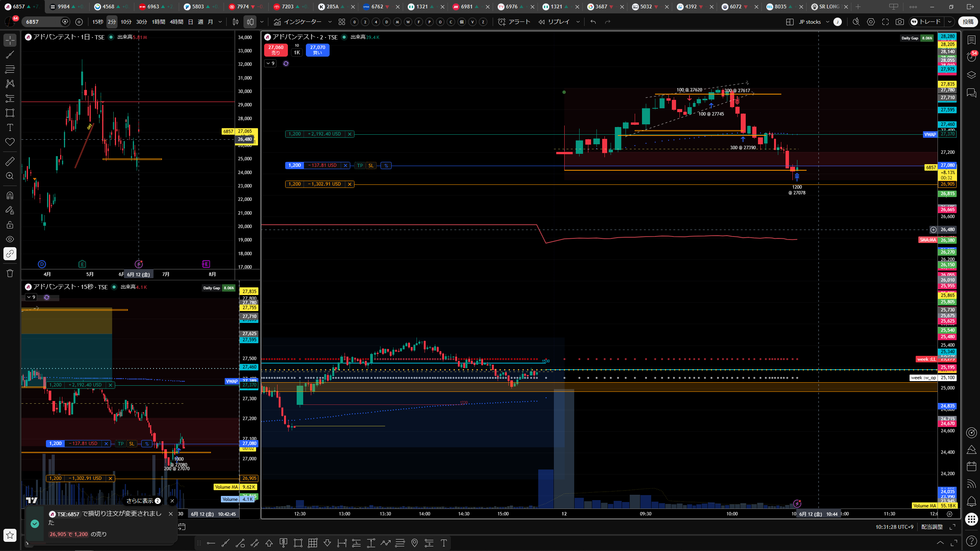Select the Text tool in left toolbar
This screenshot has width=980, height=551.
tap(10, 127)
